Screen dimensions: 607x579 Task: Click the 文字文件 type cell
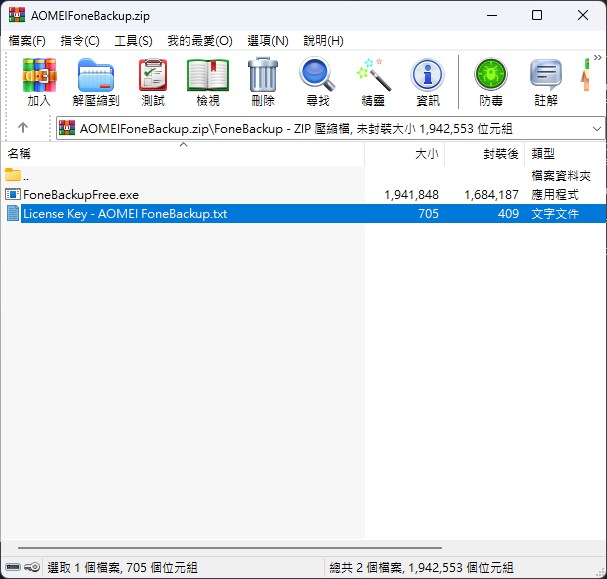pos(555,214)
